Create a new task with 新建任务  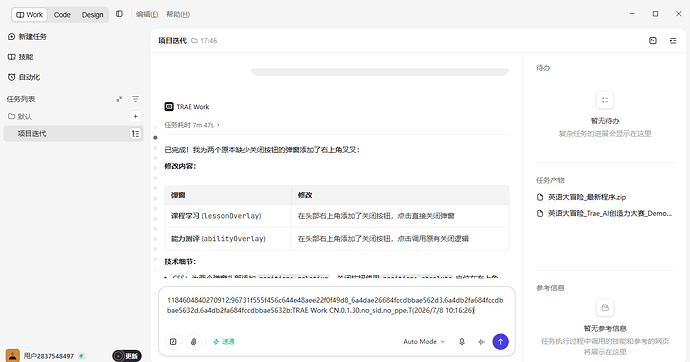[x=27, y=37]
